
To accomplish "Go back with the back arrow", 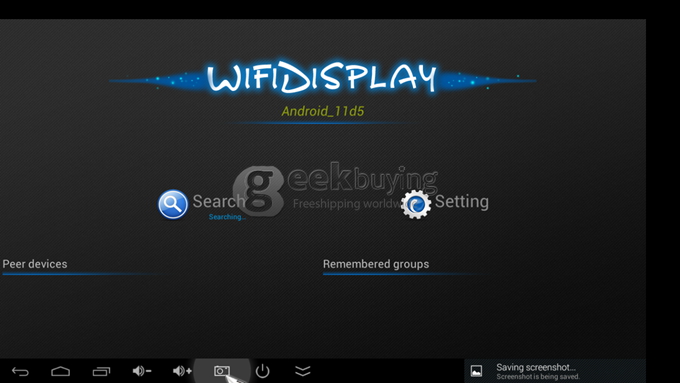I will [20, 371].
